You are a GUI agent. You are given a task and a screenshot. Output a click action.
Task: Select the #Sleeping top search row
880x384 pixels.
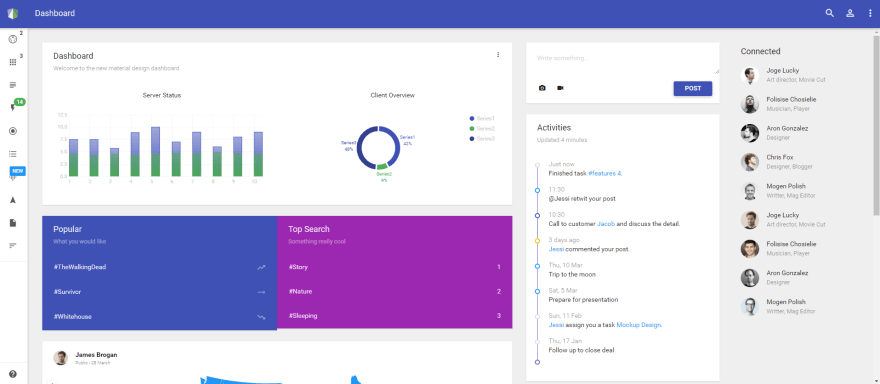pyautogui.click(x=395, y=316)
